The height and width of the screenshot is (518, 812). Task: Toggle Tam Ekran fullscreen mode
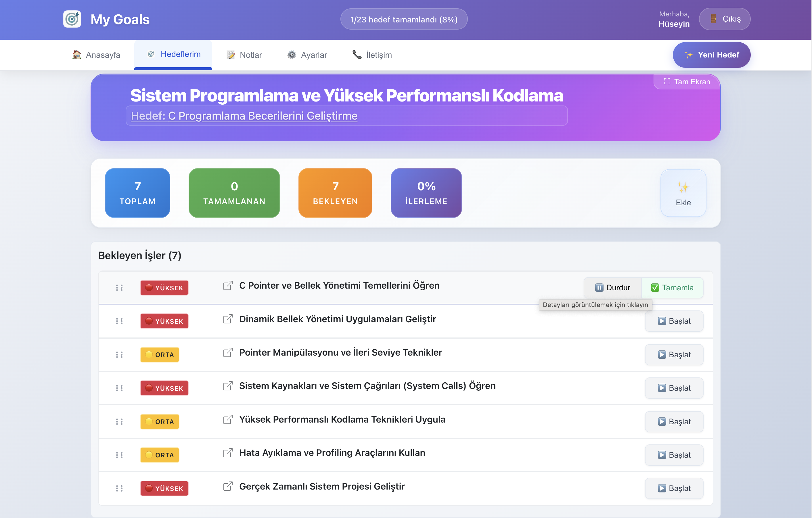(687, 82)
